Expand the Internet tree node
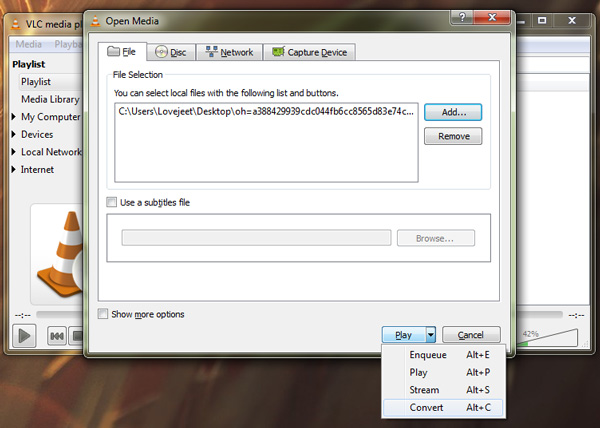The width and height of the screenshot is (600, 428). click(x=14, y=169)
